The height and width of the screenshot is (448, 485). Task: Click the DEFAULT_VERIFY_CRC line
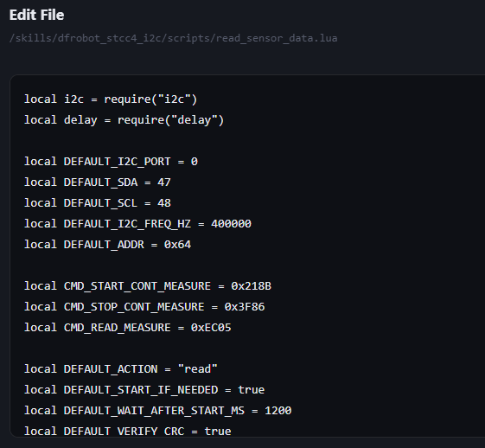click(127, 431)
